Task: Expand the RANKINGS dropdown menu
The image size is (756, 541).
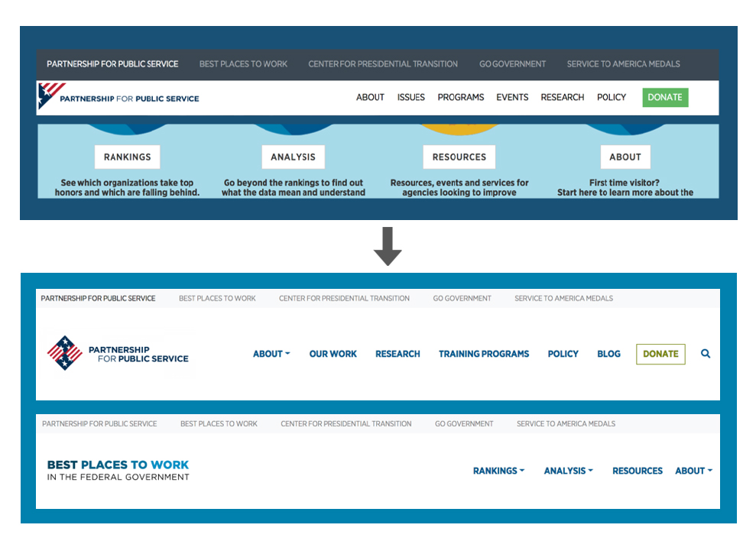Action: click(498, 471)
